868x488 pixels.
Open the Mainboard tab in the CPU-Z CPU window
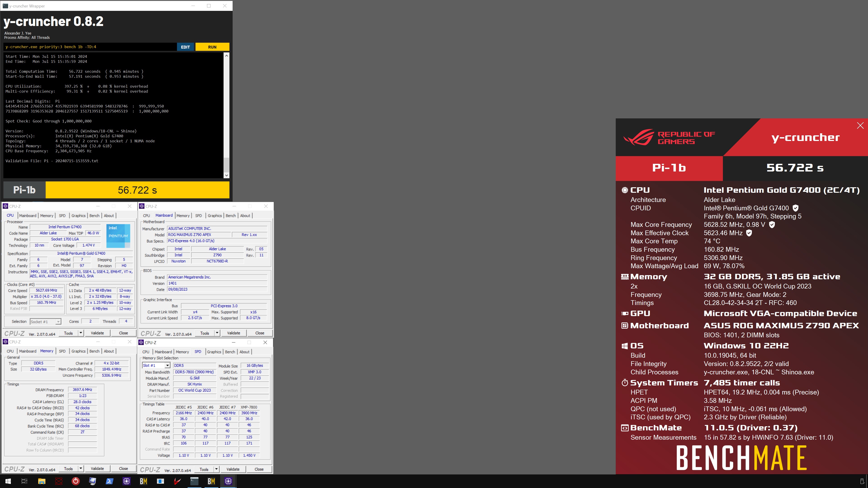[28, 216]
